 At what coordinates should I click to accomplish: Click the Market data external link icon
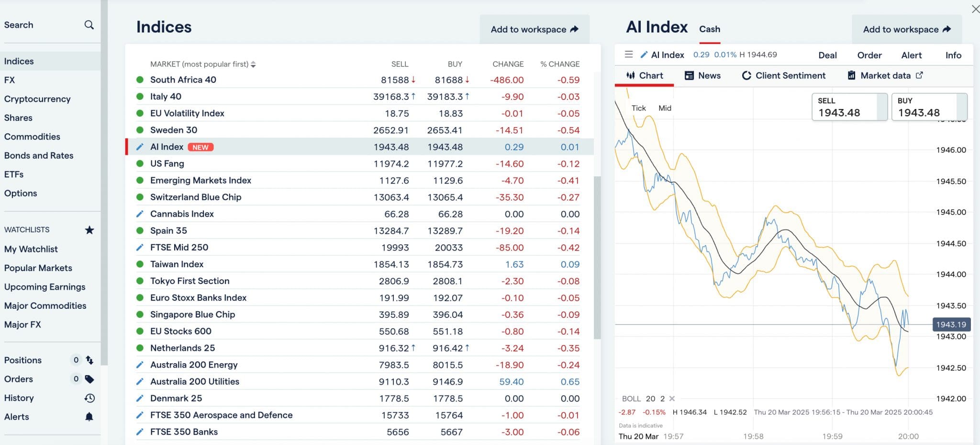coord(919,75)
